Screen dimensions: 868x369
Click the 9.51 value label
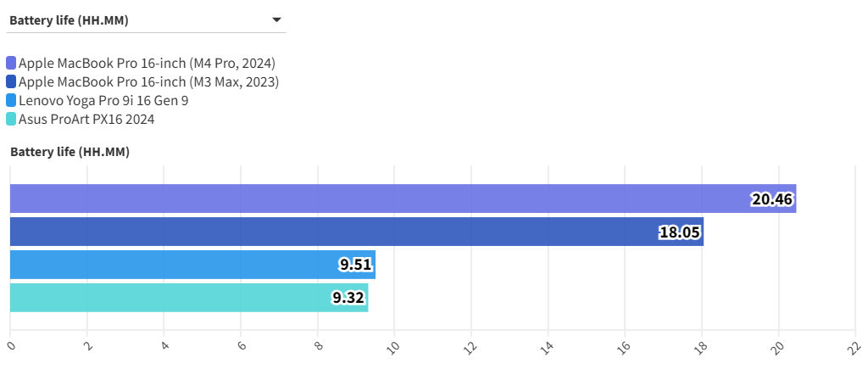click(356, 265)
